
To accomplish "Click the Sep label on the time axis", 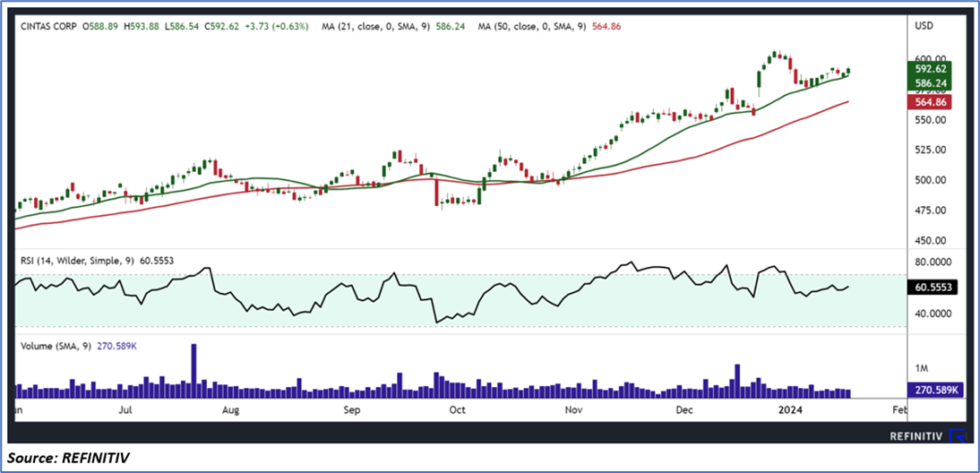I will (352, 410).
